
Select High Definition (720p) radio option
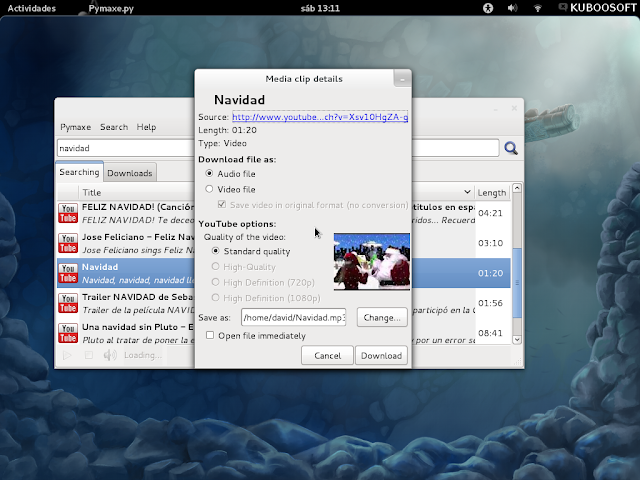pyautogui.click(x=216, y=282)
